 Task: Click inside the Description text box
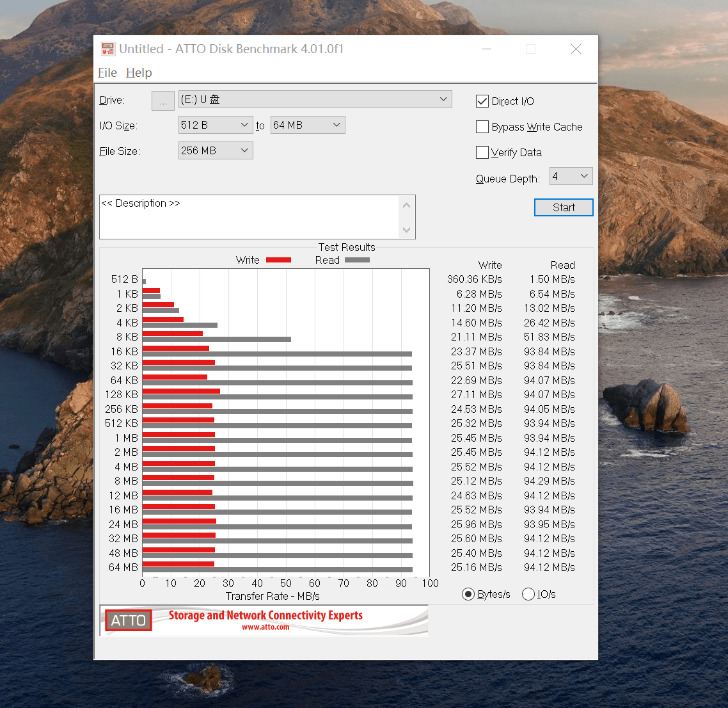(249, 217)
